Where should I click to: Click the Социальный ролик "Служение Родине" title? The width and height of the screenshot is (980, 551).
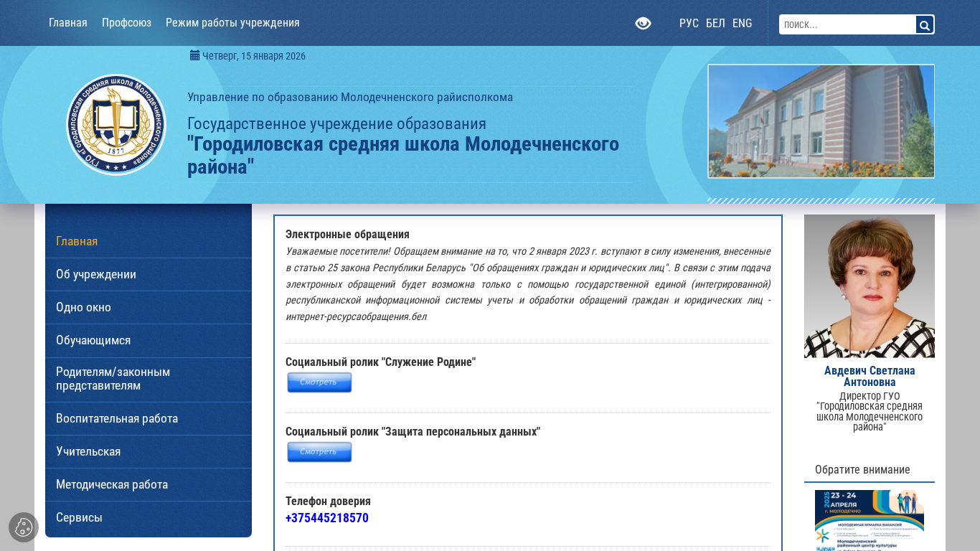[380, 362]
